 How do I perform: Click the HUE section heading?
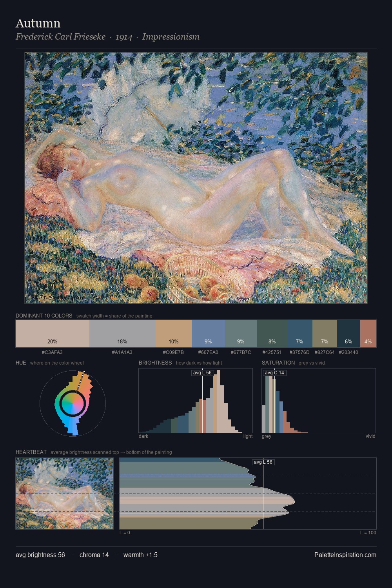(21, 363)
